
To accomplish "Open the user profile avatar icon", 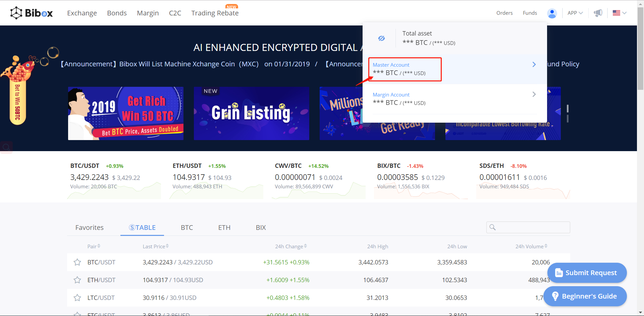I will click(x=552, y=13).
